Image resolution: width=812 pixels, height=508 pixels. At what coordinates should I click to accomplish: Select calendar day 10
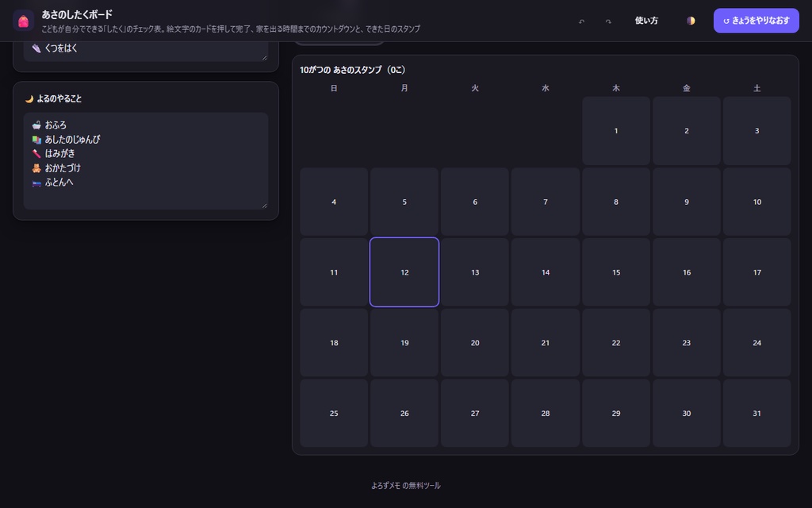point(756,202)
